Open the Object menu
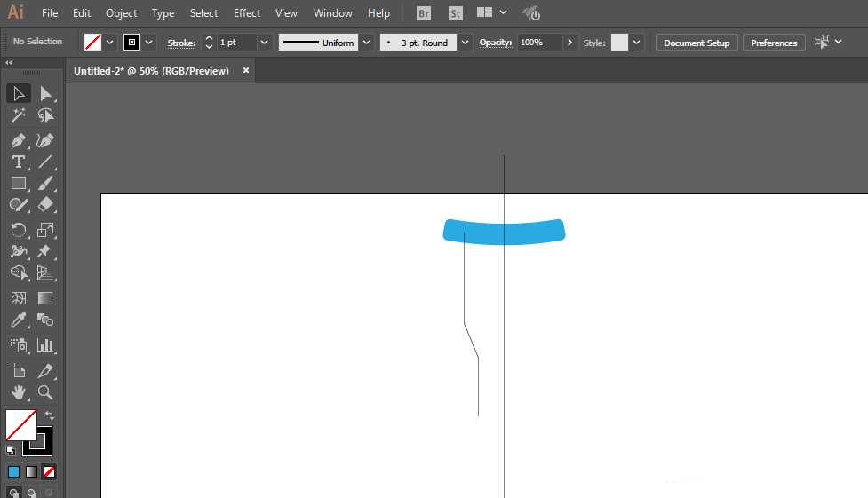The width and height of the screenshot is (868, 498). (122, 13)
